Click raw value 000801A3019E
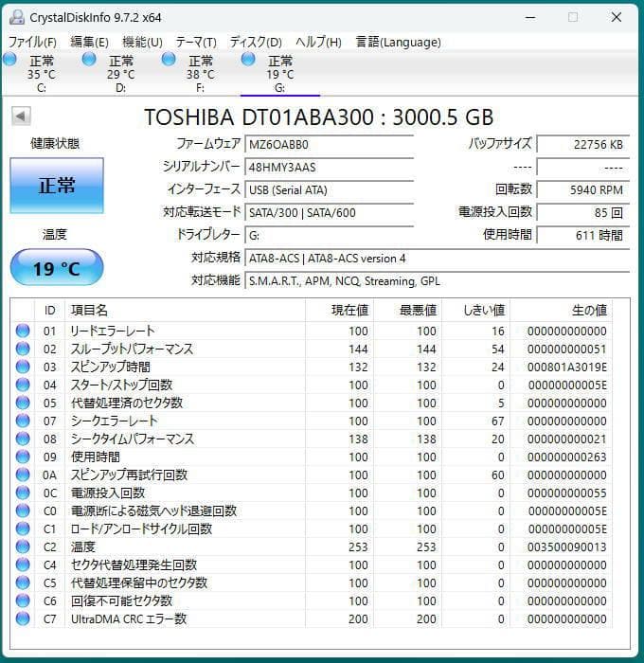 click(567, 367)
